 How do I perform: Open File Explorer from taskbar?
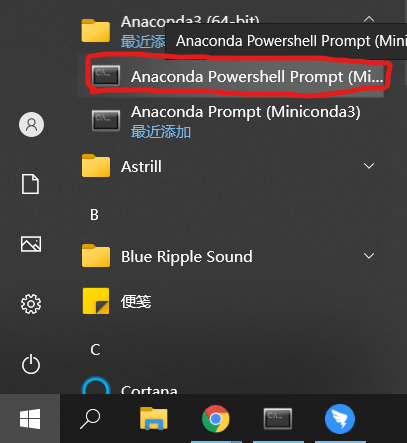154,419
